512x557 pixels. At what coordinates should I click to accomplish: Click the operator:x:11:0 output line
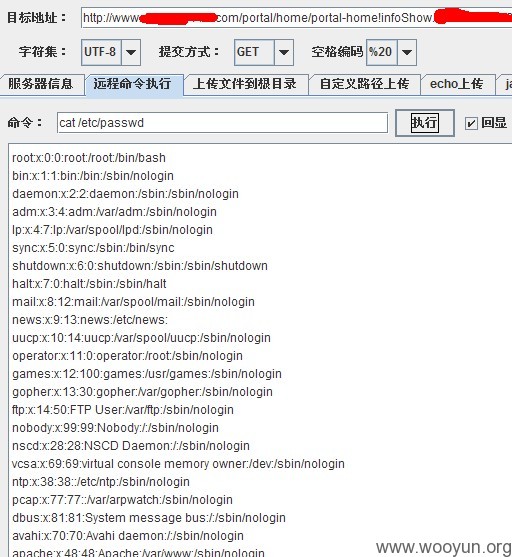click(127, 356)
